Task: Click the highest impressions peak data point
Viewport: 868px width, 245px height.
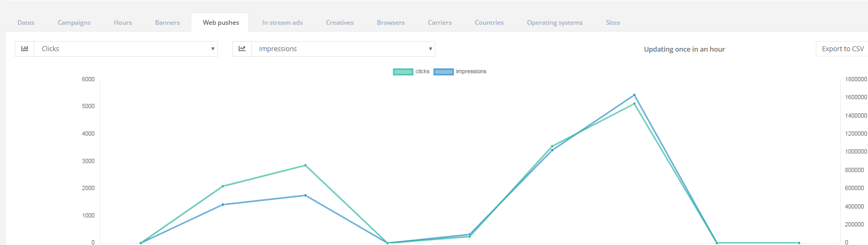Action: pyautogui.click(x=634, y=95)
